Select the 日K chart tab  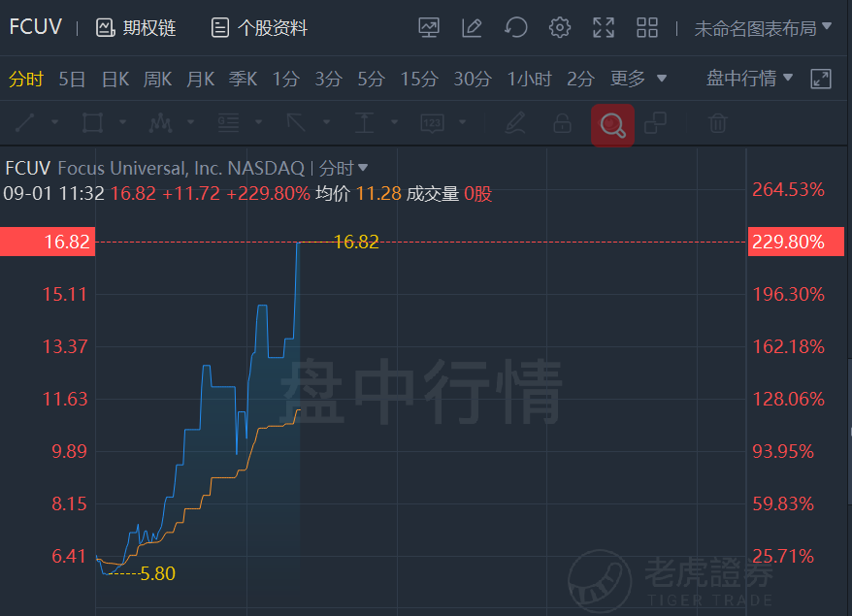point(115,80)
